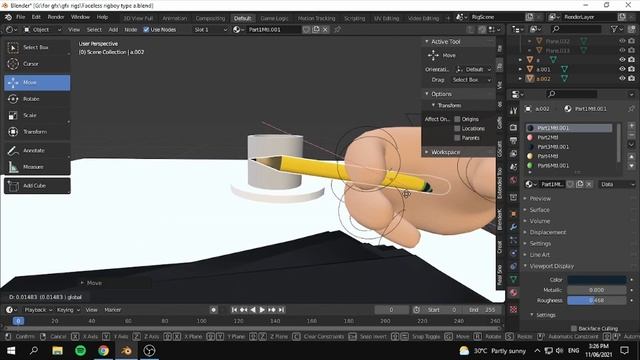Pin the material in header
The height and width of the screenshot is (360, 640).
[337, 29]
